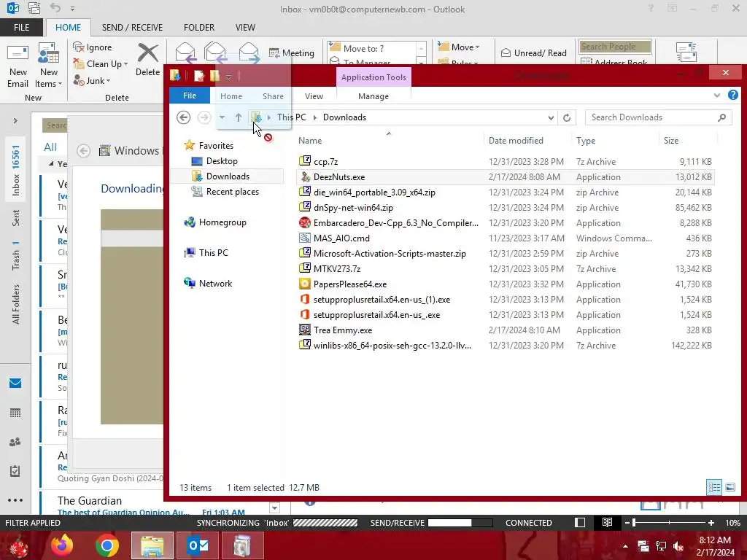Switch to Outlook VIEW tab
Viewport: 747px width, 560px height.
[x=245, y=27]
